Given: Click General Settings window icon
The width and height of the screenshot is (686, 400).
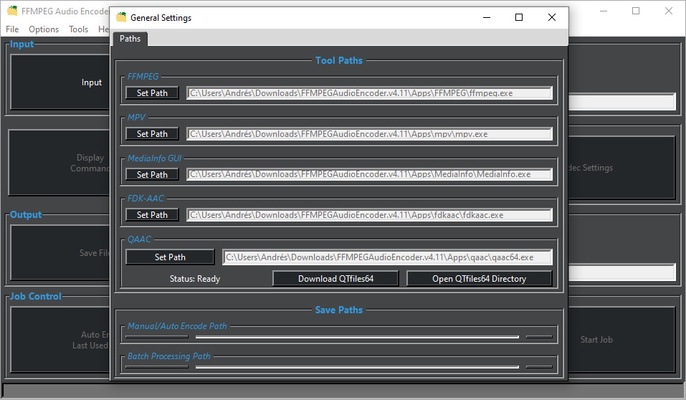Looking at the screenshot, I should [121, 18].
